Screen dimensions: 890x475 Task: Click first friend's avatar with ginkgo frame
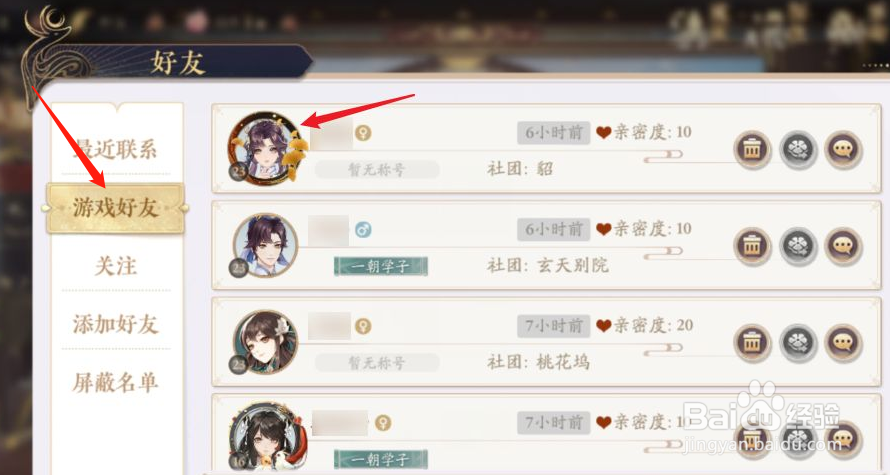tap(267, 148)
